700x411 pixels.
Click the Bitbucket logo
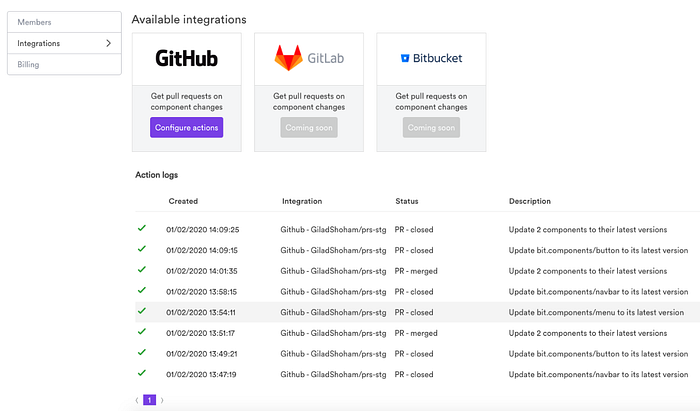coord(431,58)
